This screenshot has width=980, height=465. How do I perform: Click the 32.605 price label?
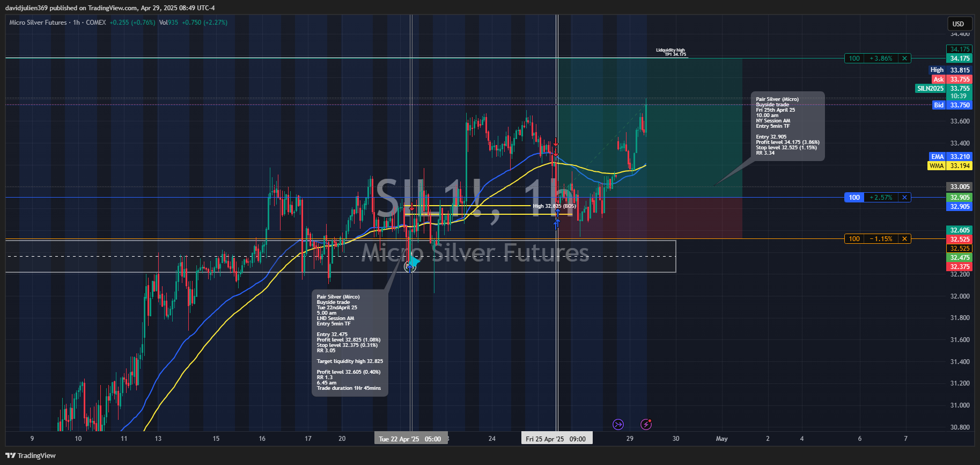tap(959, 230)
